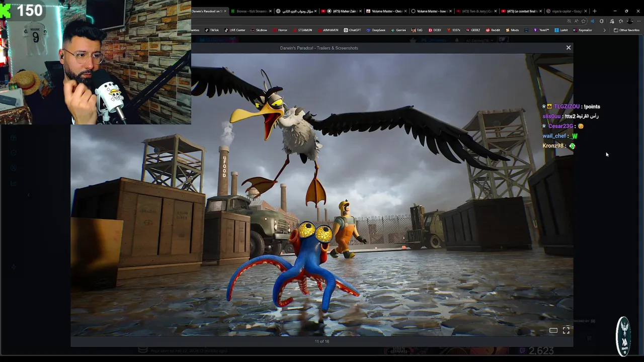
Task: Open the Skidrow bookmark
Action: tap(259, 30)
